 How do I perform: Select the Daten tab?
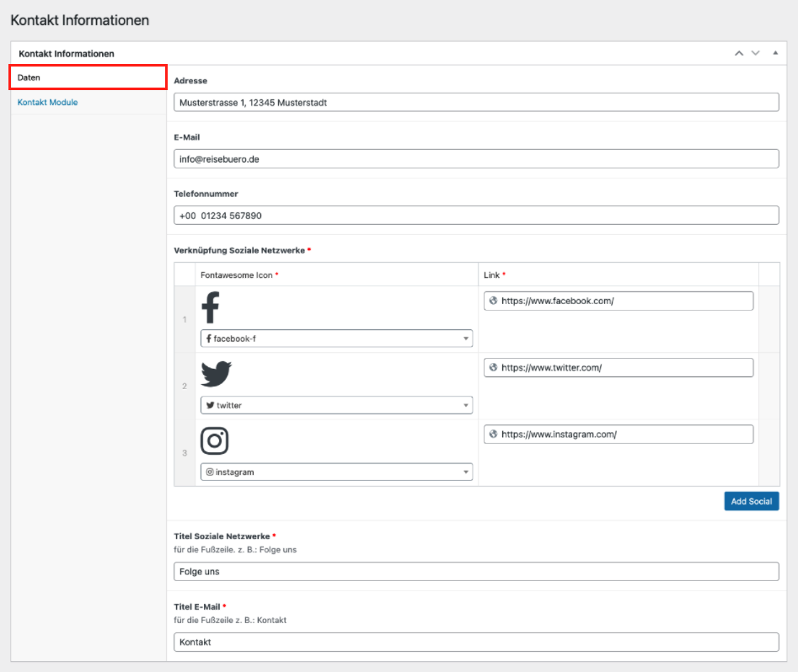click(x=88, y=77)
